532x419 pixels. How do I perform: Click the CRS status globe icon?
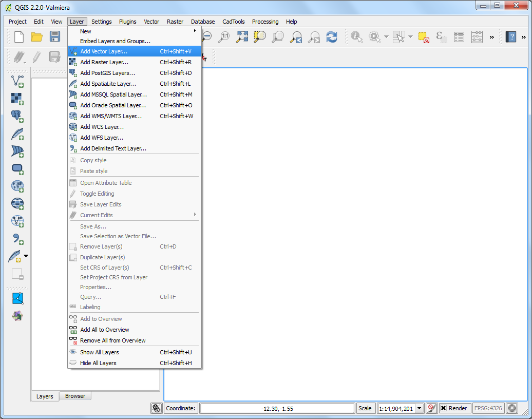click(512, 408)
